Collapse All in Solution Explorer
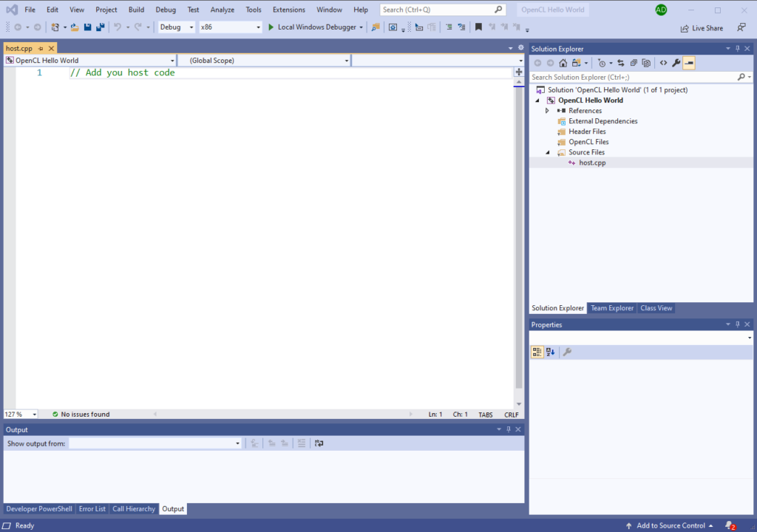This screenshot has width=757, height=532. pos(634,63)
